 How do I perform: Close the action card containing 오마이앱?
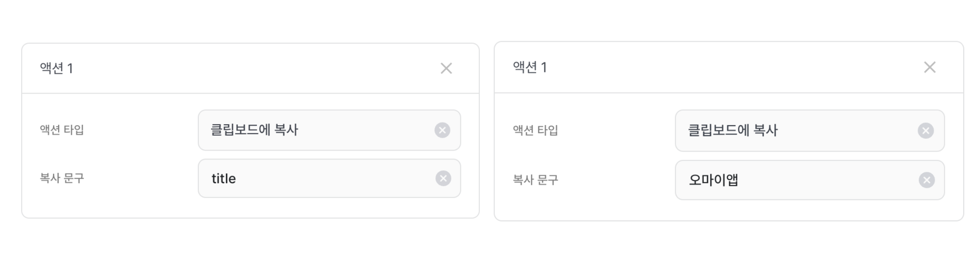click(x=929, y=67)
